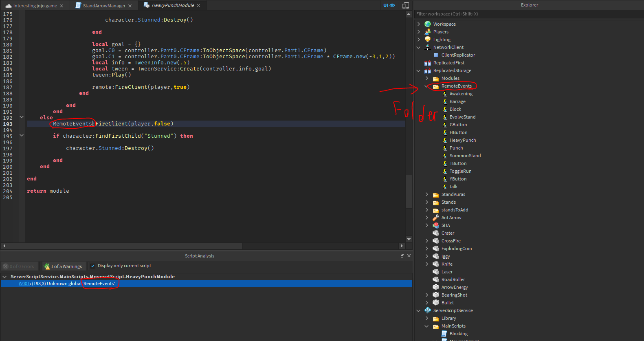This screenshot has width=644, height=341.
Task: Click the Ant Arrow tool icon
Action: click(436, 218)
